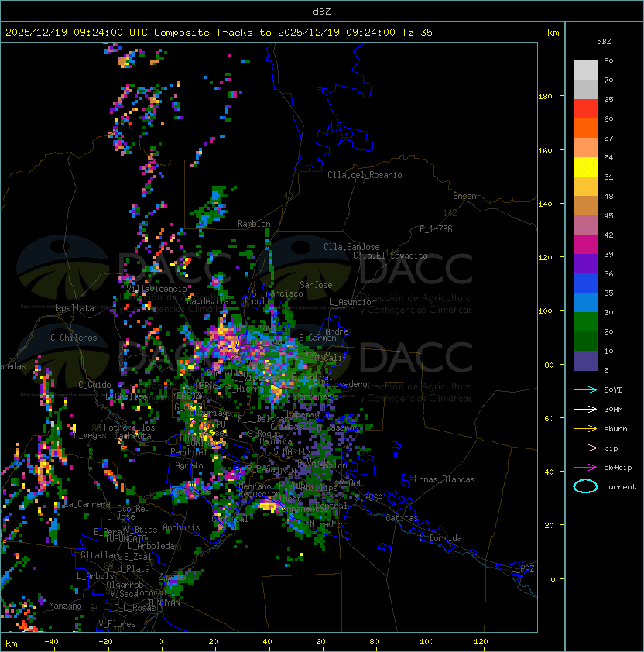Pick the magenta 39-42 dBZ swatch
The width and height of the screenshot is (644, 652).
[585, 245]
